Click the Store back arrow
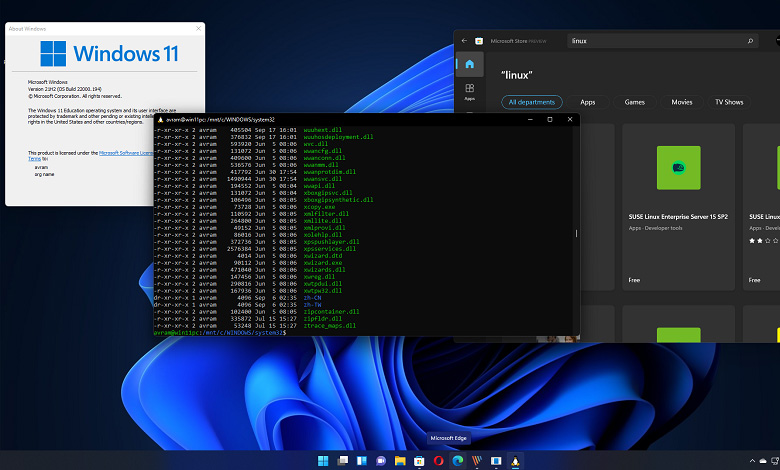 coord(463,41)
